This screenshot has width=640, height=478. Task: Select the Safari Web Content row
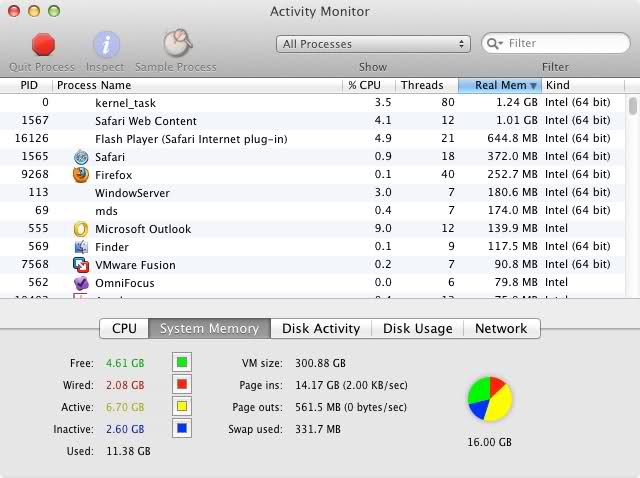pyautogui.click(x=312, y=121)
